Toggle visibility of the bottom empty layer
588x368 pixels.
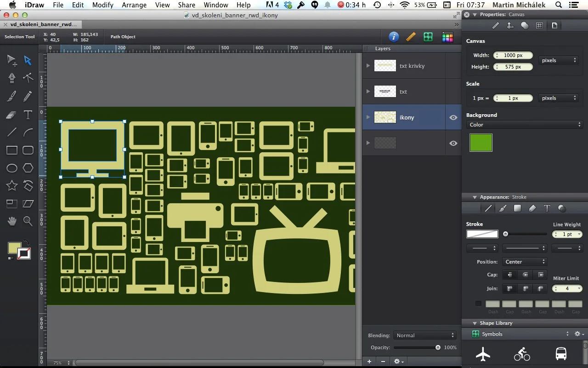click(453, 143)
